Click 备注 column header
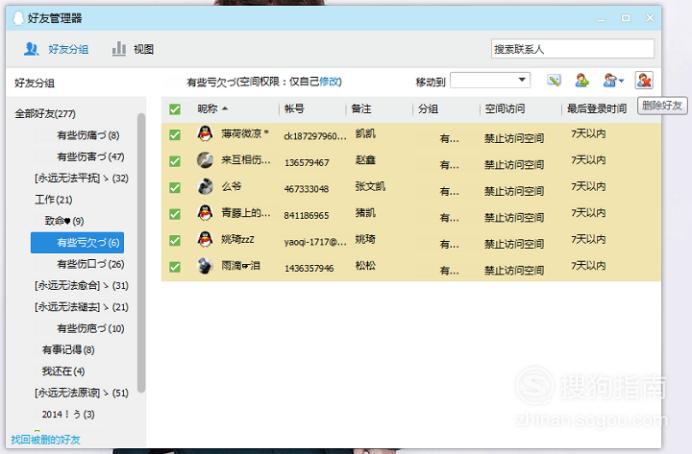 coord(361,109)
